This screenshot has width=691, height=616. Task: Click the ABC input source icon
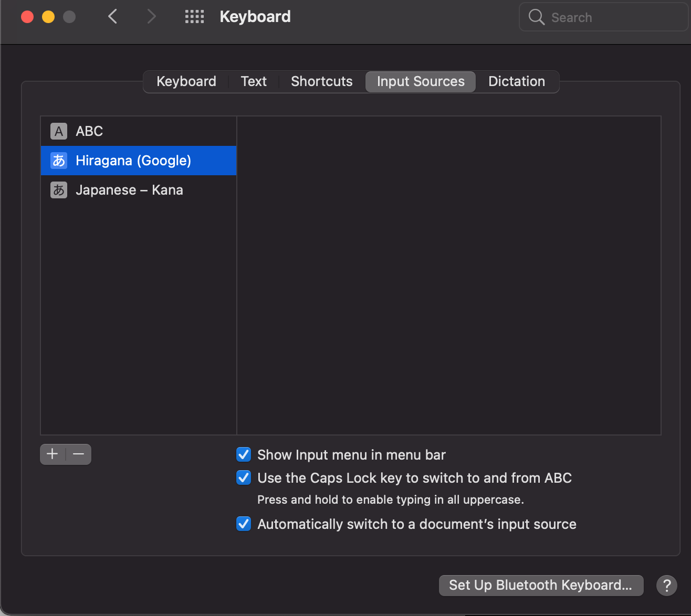coord(59,131)
